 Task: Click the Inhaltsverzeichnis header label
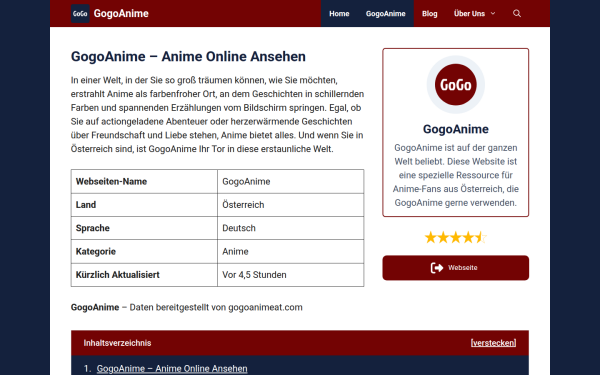pyautogui.click(x=117, y=343)
